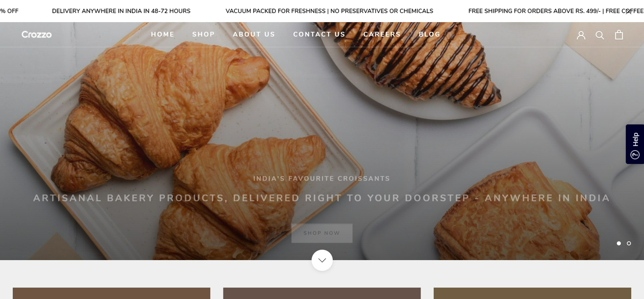Click the Crozzo logo
The height and width of the screenshot is (299, 644).
coord(37,35)
